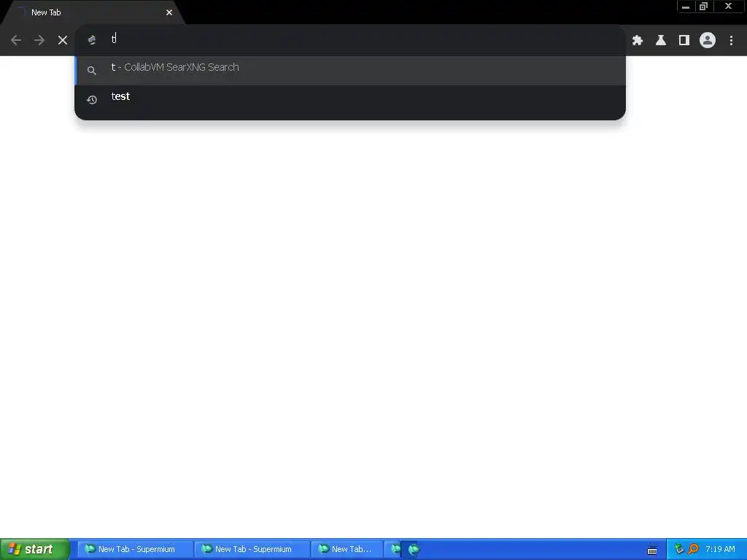Viewport: 747px width, 560px height.
Task: Pick the 'test' history suggestion
Action: pos(350,99)
